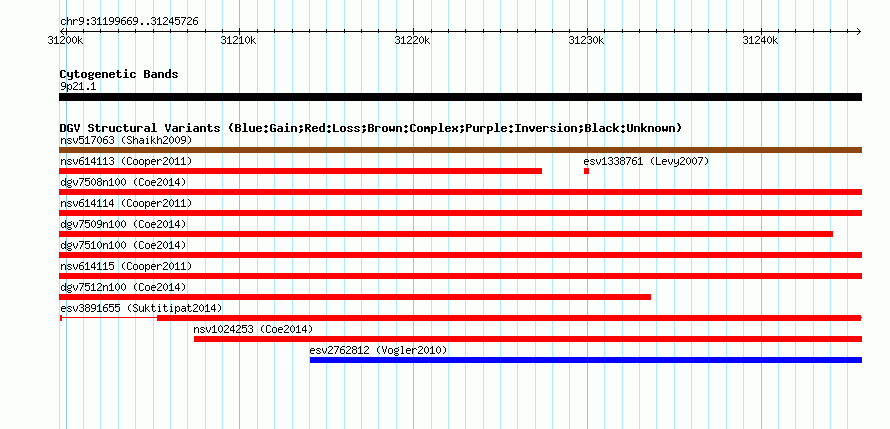Screen dimensions: 890x429
Task: Open the esv3891655 (Suktitipat2014) label
Action: (x=141, y=308)
